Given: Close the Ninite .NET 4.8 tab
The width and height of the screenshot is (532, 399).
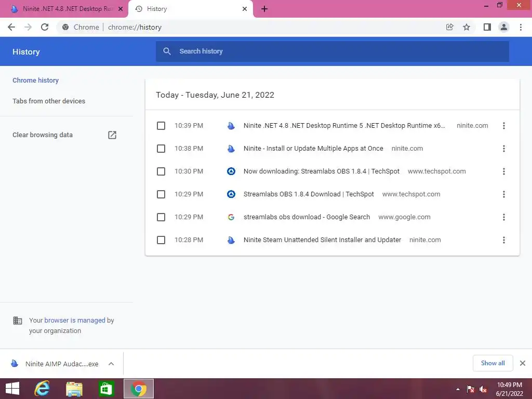Looking at the screenshot, I should pos(121,9).
